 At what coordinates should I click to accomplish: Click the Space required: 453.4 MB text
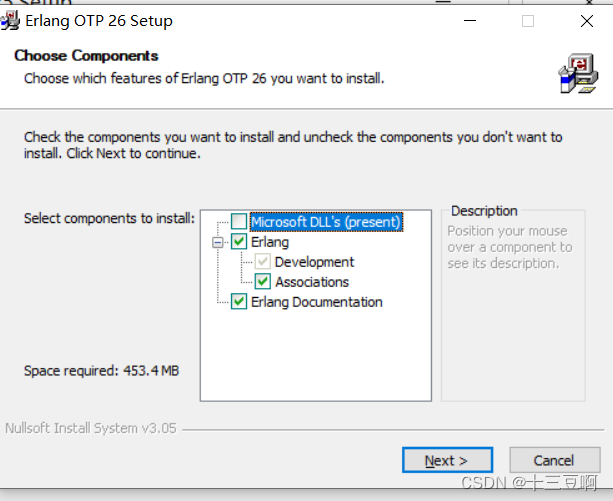pos(102,370)
